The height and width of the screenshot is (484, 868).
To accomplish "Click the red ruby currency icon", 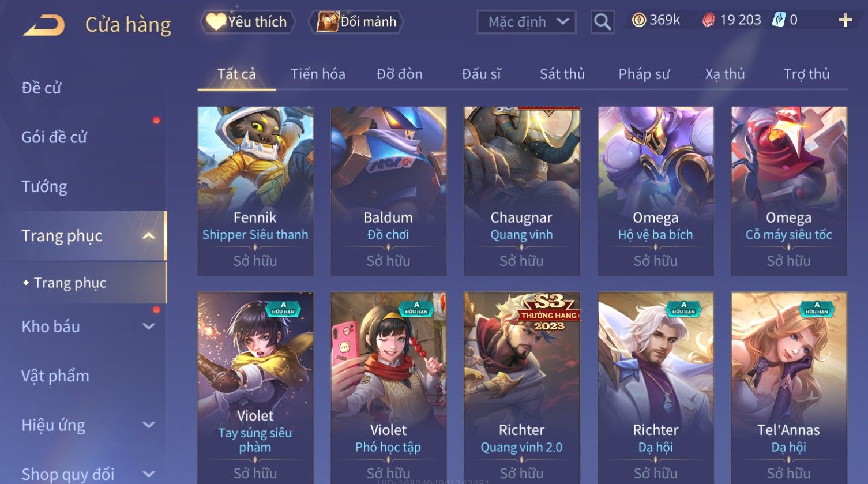I will pyautogui.click(x=708, y=20).
